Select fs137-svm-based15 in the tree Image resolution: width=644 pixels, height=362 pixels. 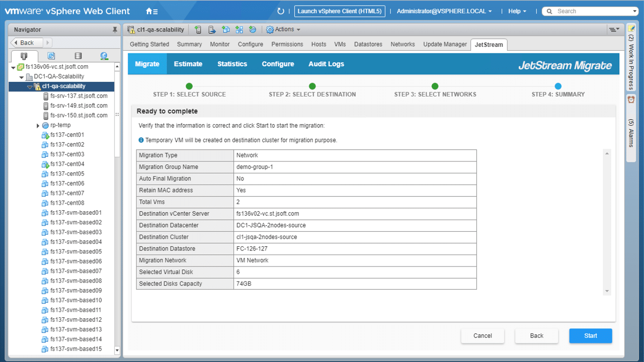point(76,349)
